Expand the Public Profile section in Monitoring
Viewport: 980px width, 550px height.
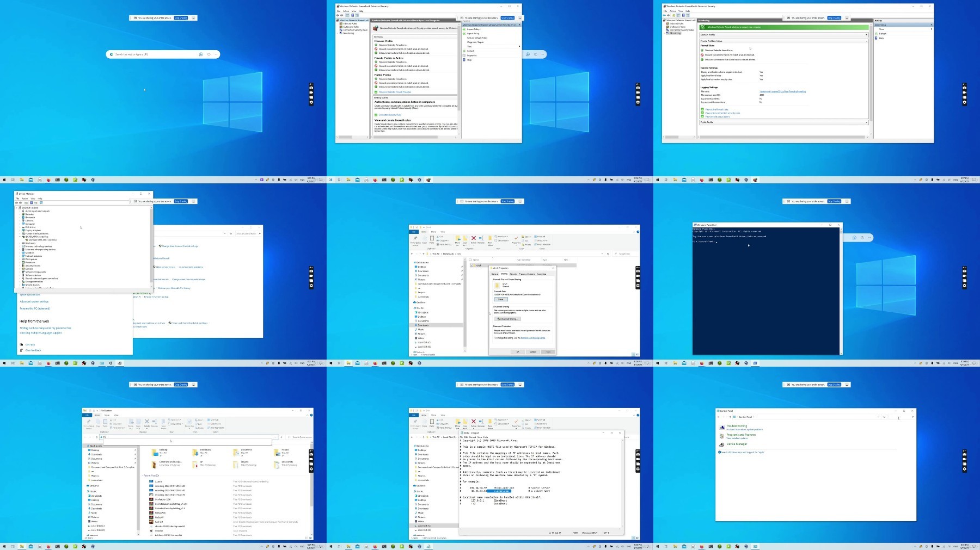click(866, 122)
